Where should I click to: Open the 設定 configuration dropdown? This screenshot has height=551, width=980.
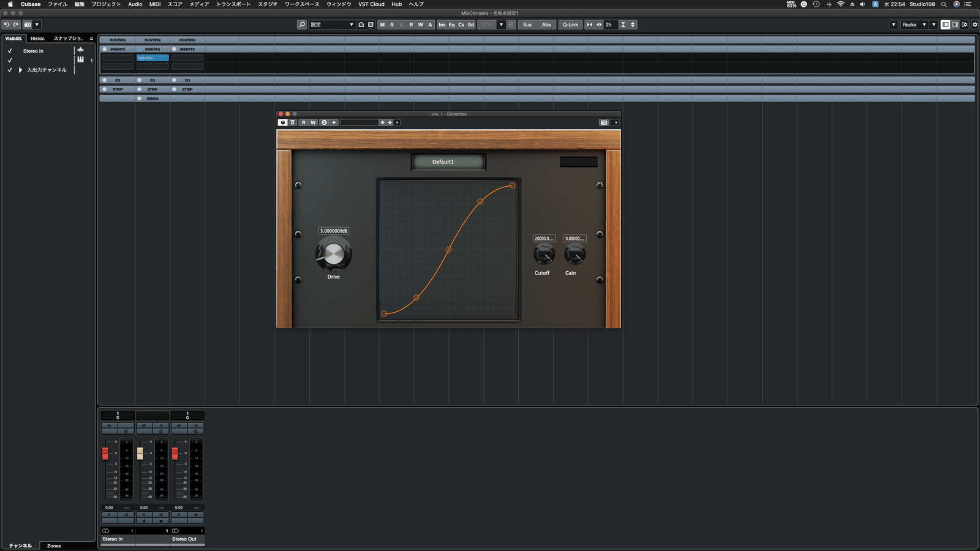coord(331,24)
